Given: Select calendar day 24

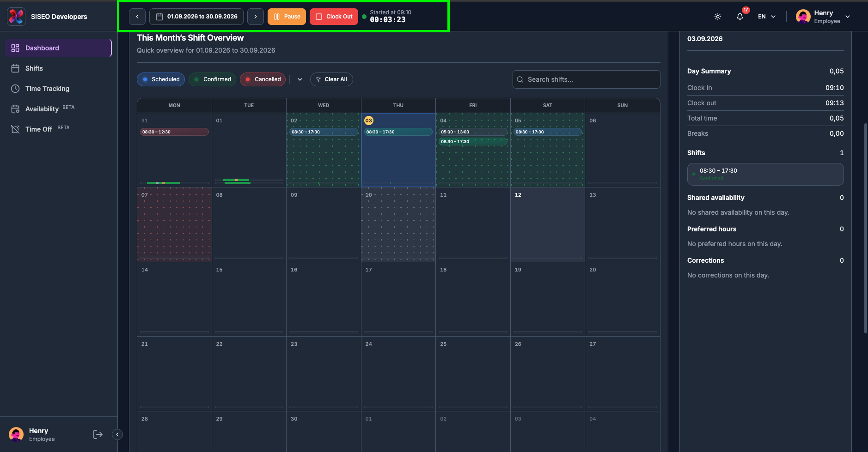Looking at the screenshot, I should (x=398, y=374).
